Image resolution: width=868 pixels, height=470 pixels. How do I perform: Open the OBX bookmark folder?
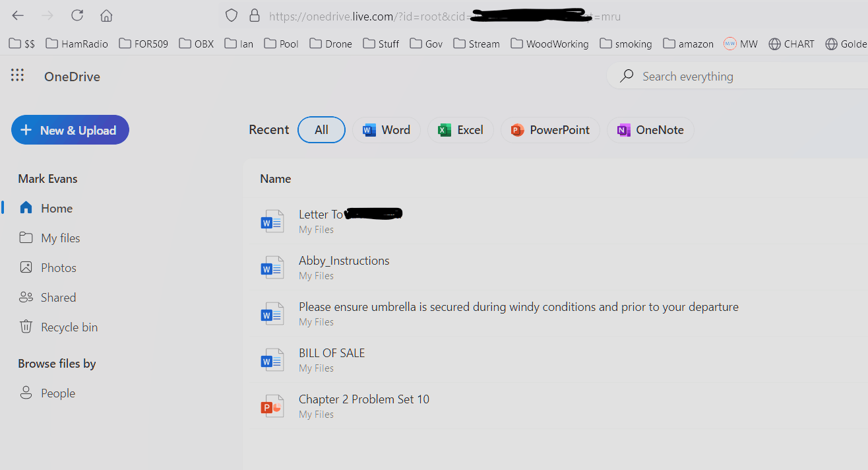196,44
